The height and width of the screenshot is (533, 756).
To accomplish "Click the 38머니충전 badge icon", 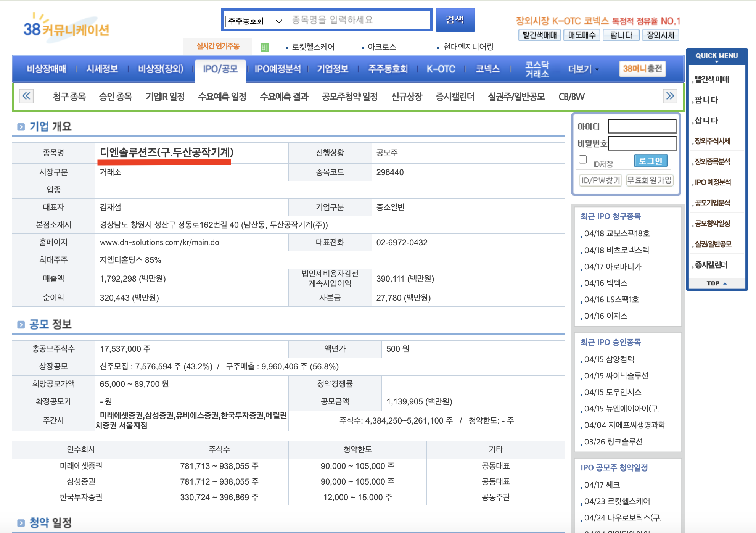I will [x=642, y=69].
